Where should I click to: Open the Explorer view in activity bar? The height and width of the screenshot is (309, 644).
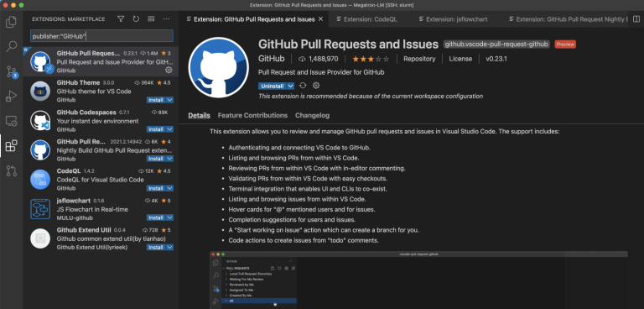(11, 21)
